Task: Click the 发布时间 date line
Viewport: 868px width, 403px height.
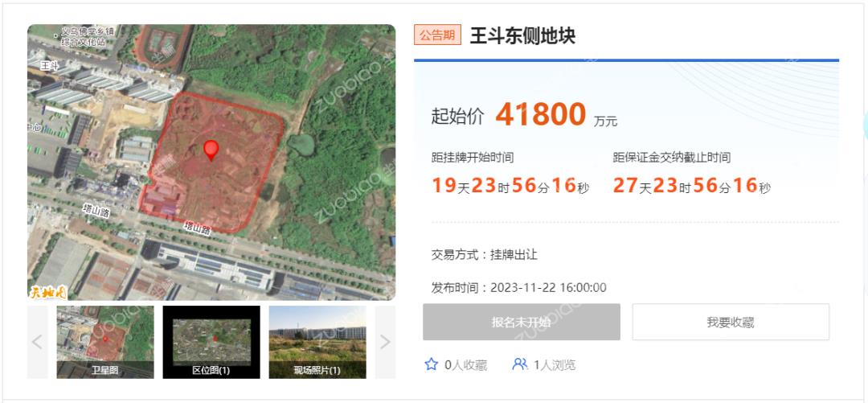Action: coord(518,288)
